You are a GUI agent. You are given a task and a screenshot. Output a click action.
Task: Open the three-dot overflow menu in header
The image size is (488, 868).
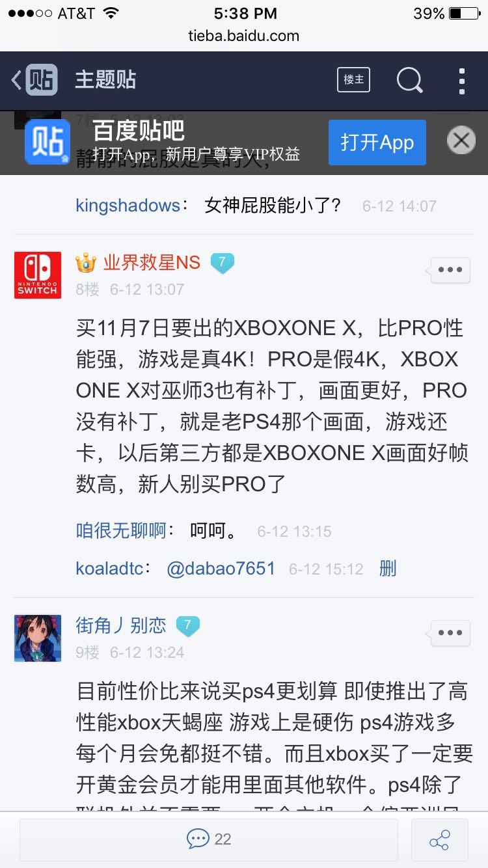[x=461, y=81]
